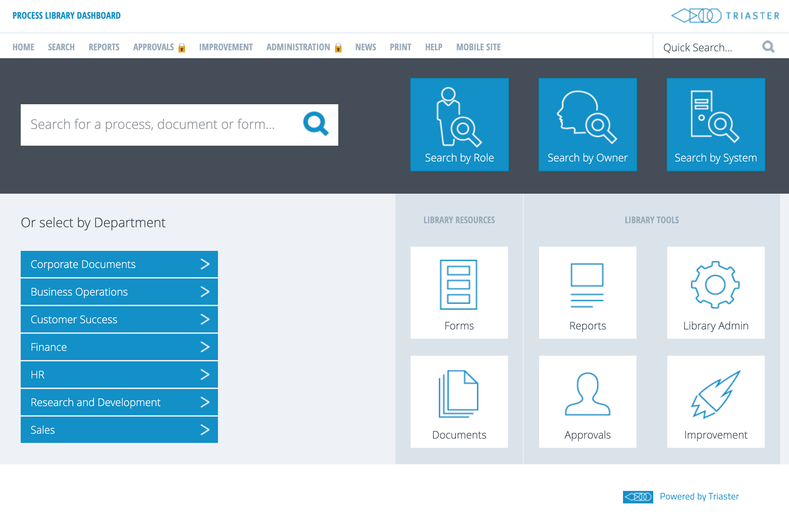Viewport: 789px width, 532px height.
Task: Click the Mobile Site link
Action: (478, 47)
